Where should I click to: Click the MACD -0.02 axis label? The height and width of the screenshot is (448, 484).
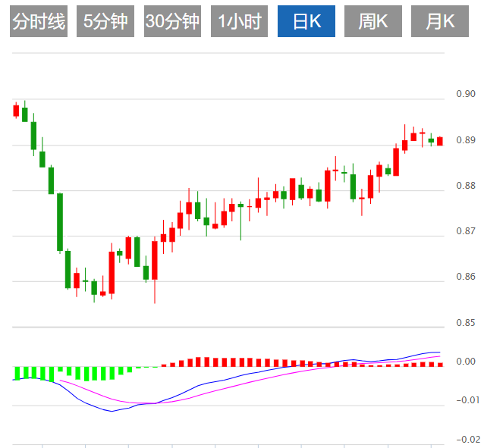pos(464,439)
